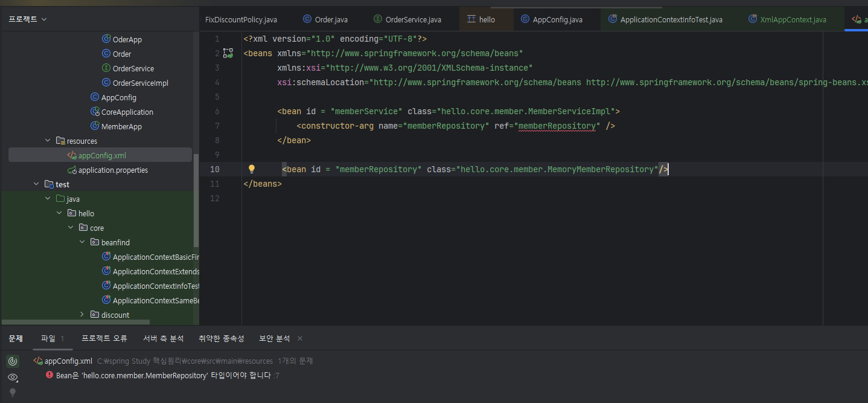Open application.properties file
Viewport: 868px width, 403px height.
pyautogui.click(x=113, y=170)
